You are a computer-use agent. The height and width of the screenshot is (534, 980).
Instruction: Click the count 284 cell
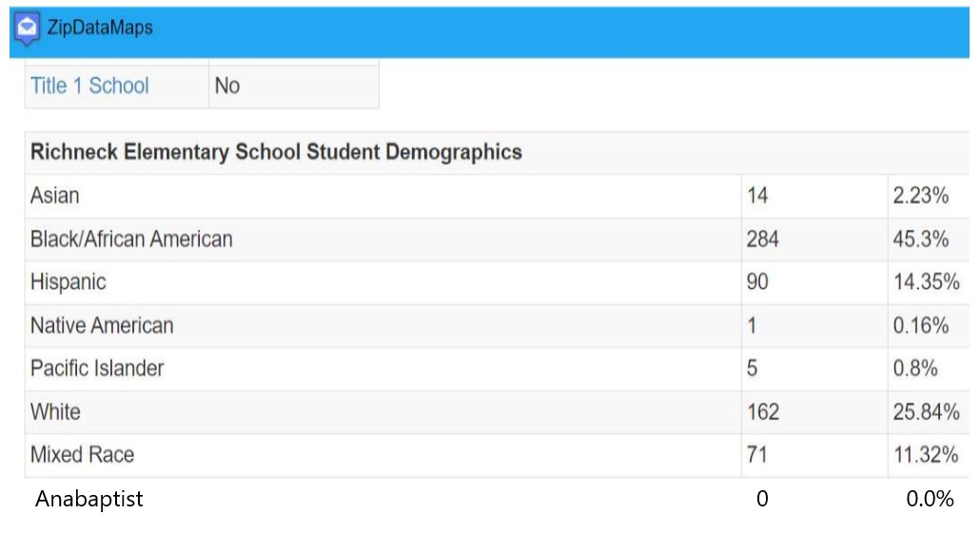pos(762,239)
